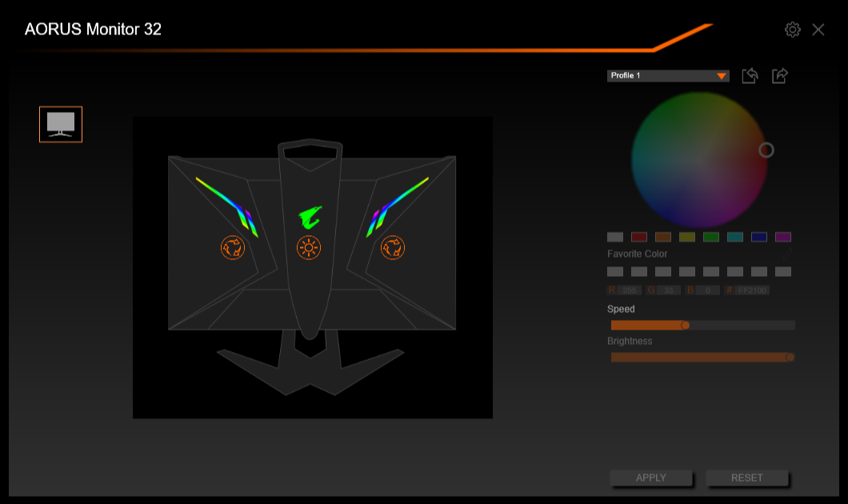
Task: Close the AORUS Monitor window
Action: 818,30
